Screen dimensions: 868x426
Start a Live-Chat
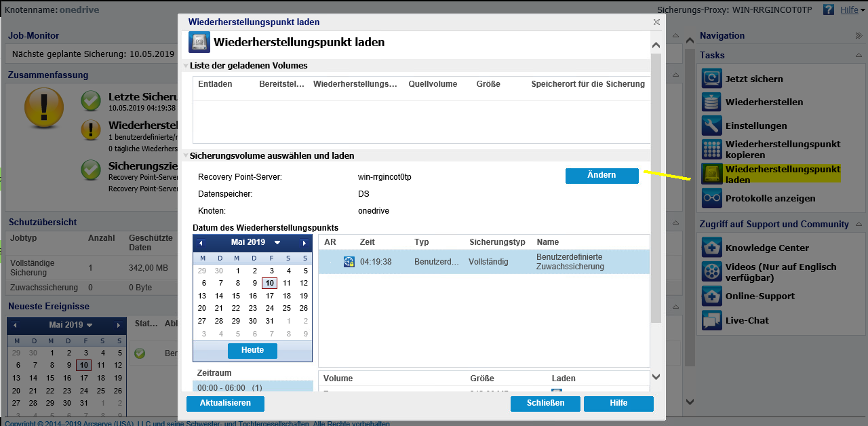click(x=747, y=321)
